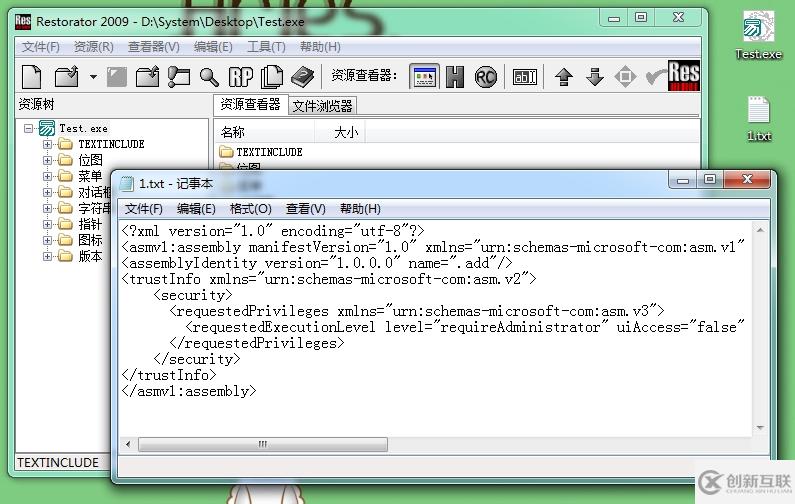Click Notepad horizontal scrollbar thumb
Image resolution: width=795 pixels, height=504 pixels.
click(263, 444)
